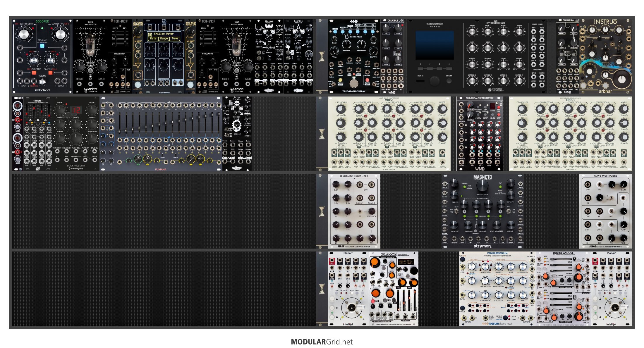Click the Feedback knob on Resonant Equalizer
The height and width of the screenshot is (348, 644).
click(371, 211)
